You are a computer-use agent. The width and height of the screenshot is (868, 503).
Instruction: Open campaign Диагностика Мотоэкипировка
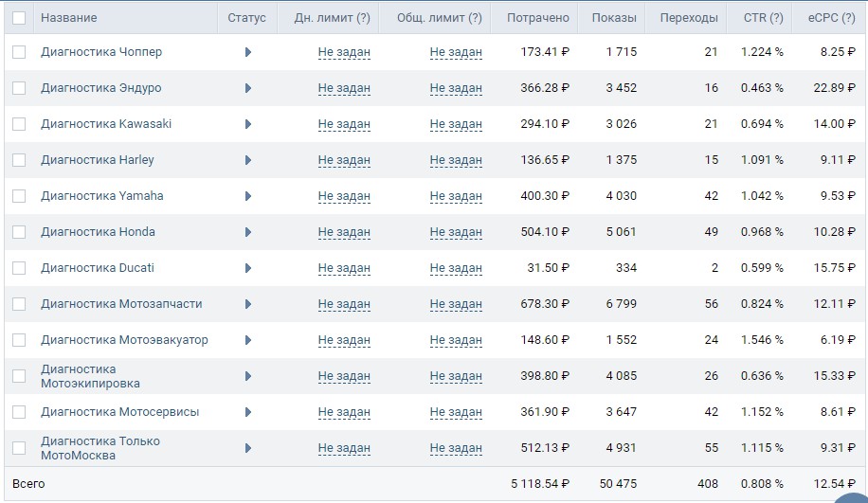[90, 376]
